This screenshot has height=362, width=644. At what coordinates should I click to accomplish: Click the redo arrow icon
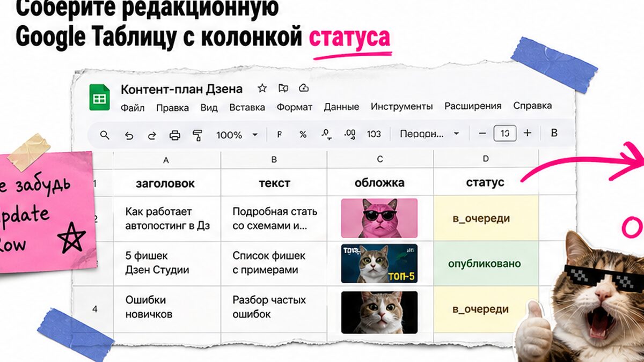pyautogui.click(x=152, y=135)
